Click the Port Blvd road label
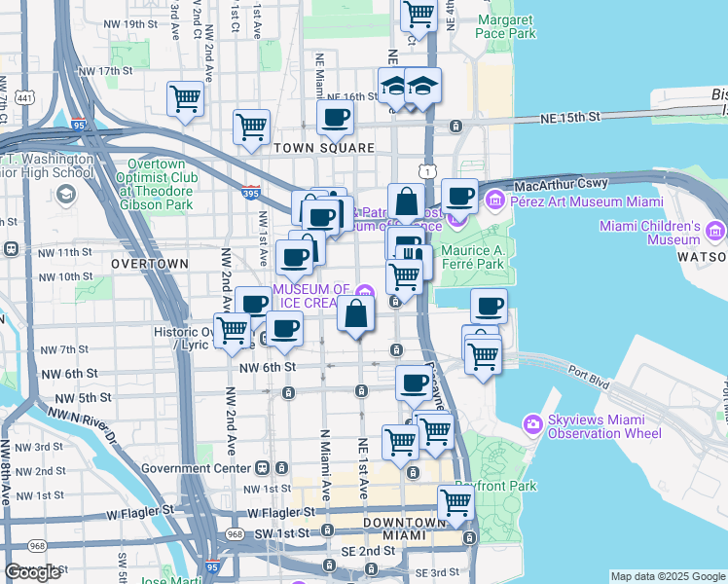Viewport: 728px width, 584px height. [589, 376]
